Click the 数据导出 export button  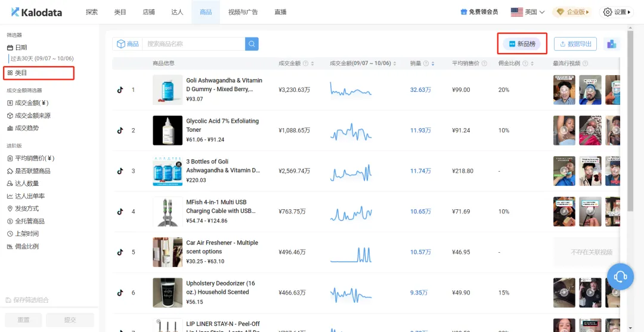pyautogui.click(x=575, y=44)
